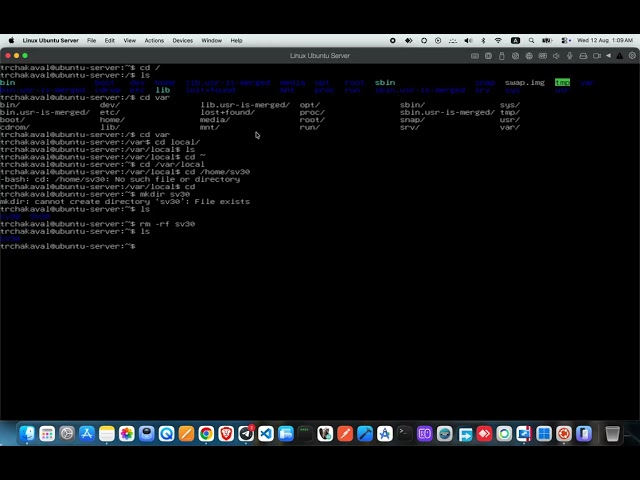Open Control Center in menu bar
640x480 pixels.
tap(565, 40)
